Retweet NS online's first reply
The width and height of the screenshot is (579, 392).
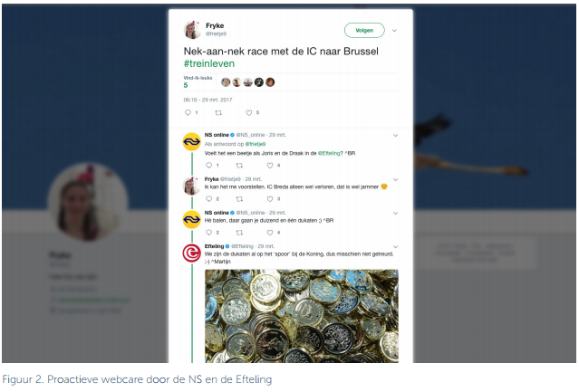(239, 165)
